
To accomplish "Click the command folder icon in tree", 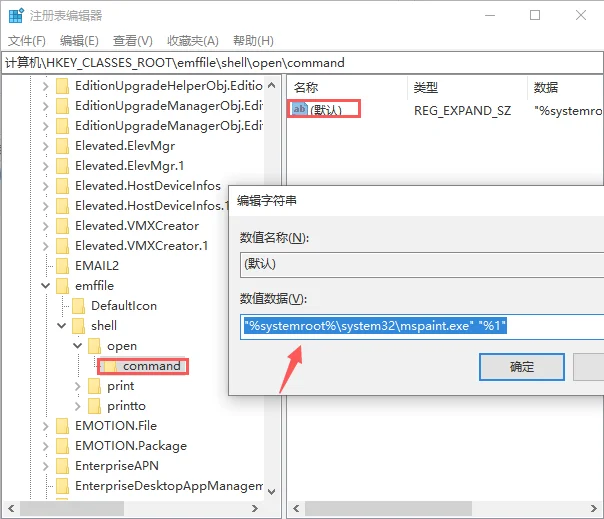I will (110, 366).
